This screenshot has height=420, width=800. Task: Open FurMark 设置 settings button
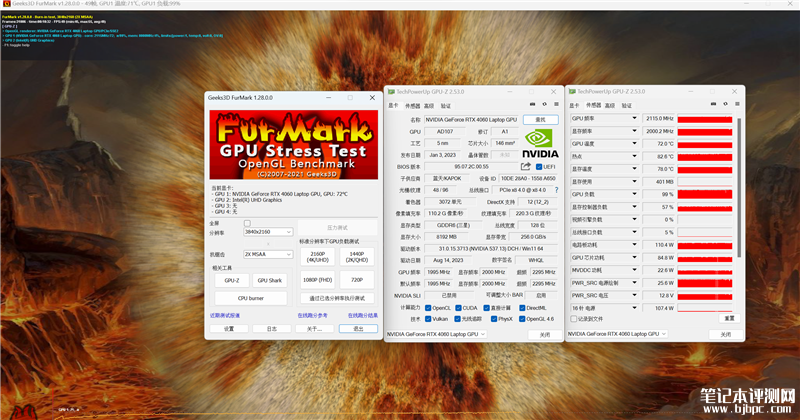[229, 329]
